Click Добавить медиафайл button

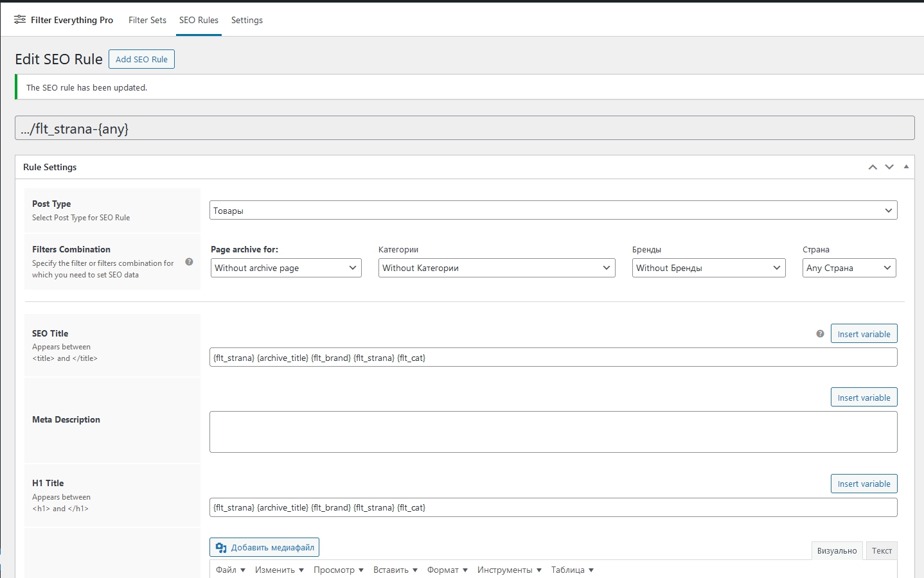pos(265,547)
